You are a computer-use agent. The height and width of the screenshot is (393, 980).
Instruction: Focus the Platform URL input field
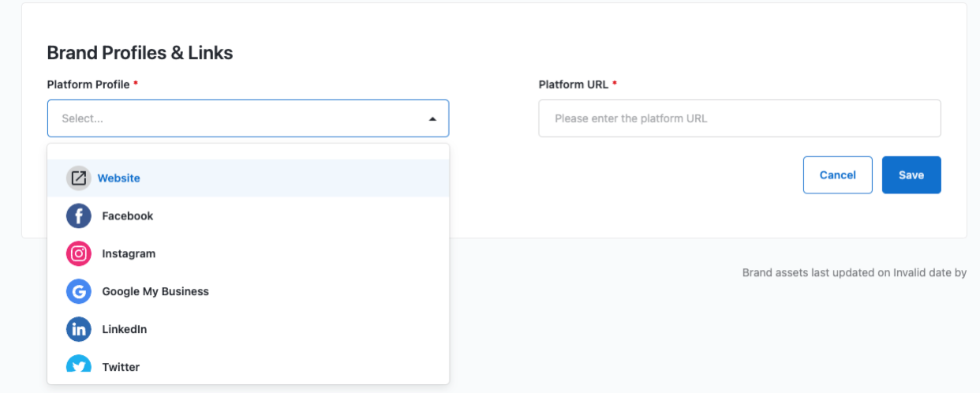tap(739, 118)
